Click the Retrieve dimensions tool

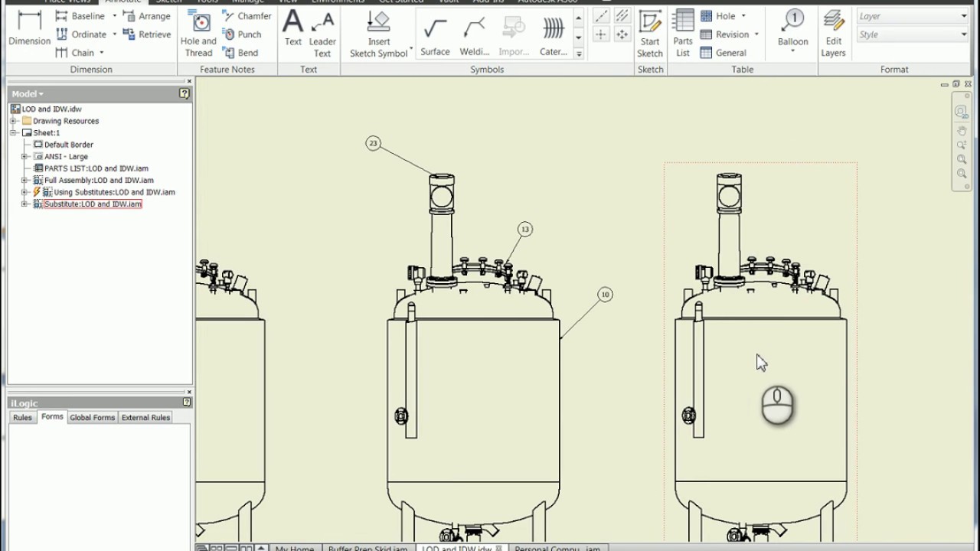(x=147, y=34)
